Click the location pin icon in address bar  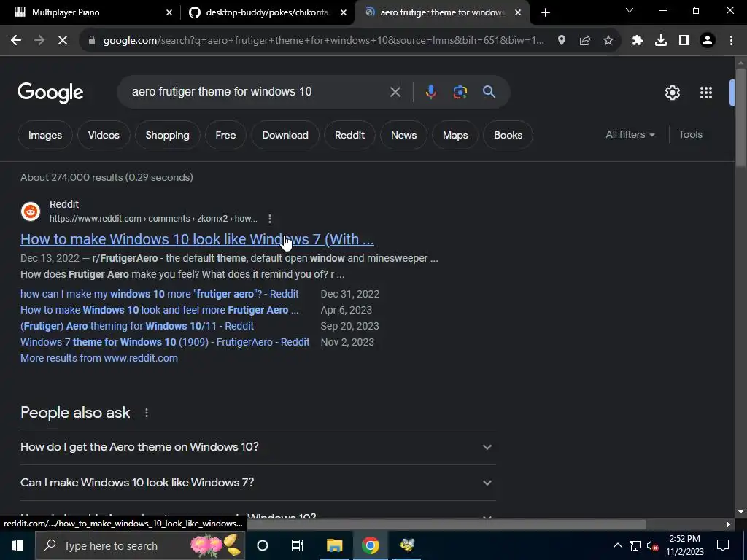point(562,41)
